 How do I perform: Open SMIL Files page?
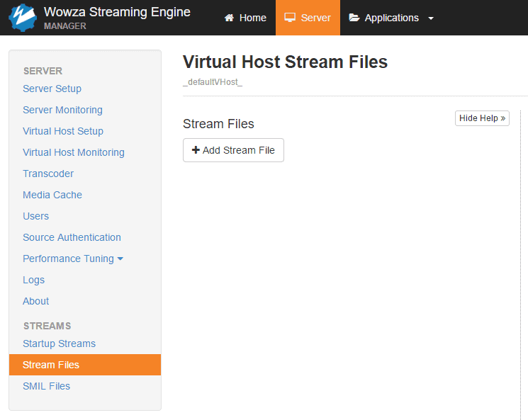[x=47, y=386]
